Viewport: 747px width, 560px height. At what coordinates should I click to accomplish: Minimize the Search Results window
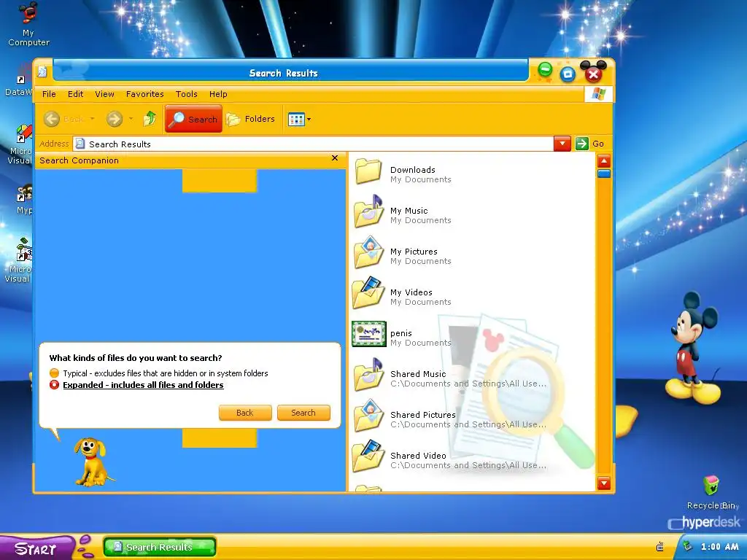545,69
